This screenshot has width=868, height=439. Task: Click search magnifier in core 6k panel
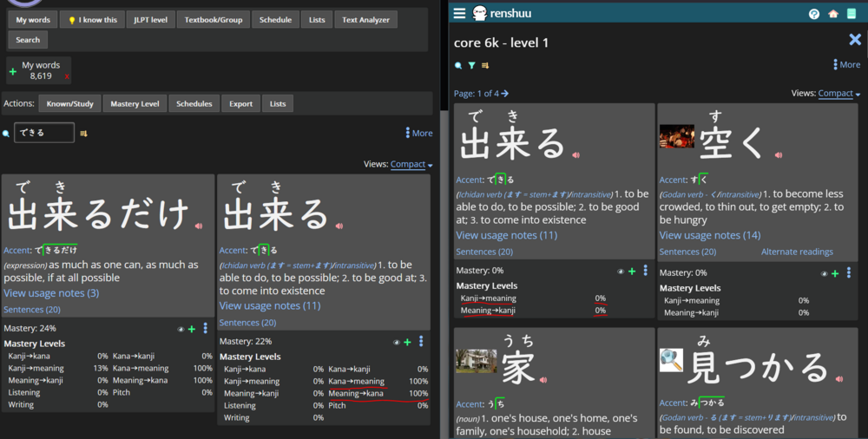pos(458,65)
